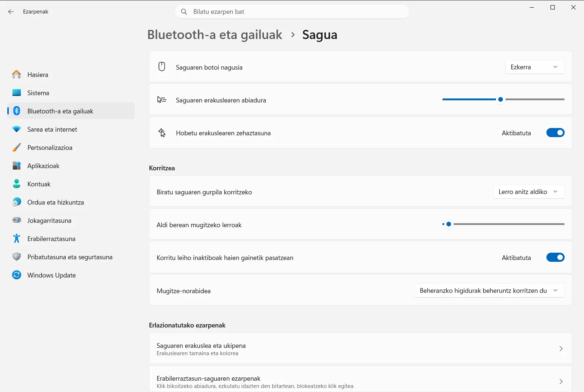Open Saguaren erakuslea eta ukipena settings
This screenshot has height=392, width=584.
[360, 349]
